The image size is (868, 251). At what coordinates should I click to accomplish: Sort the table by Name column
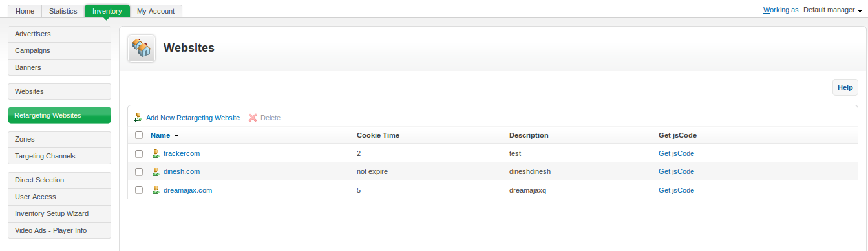(160, 135)
